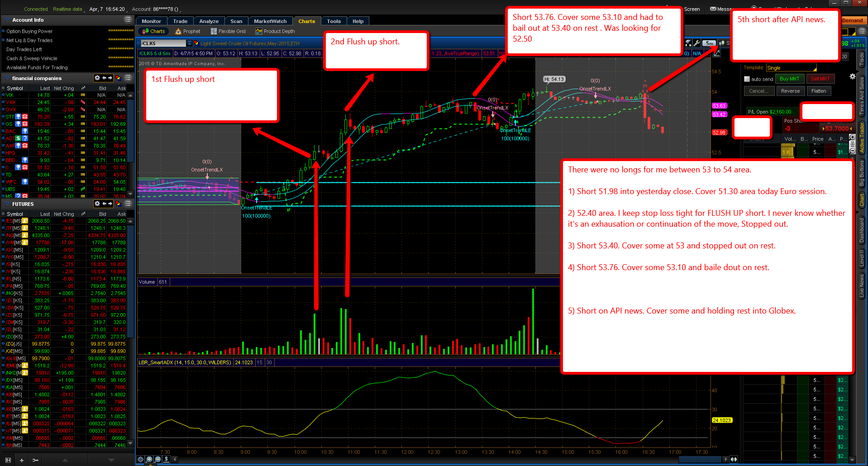Image resolution: width=868 pixels, height=466 pixels.
Task: Click the left scroll arrow below chart
Action: [x=175, y=459]
